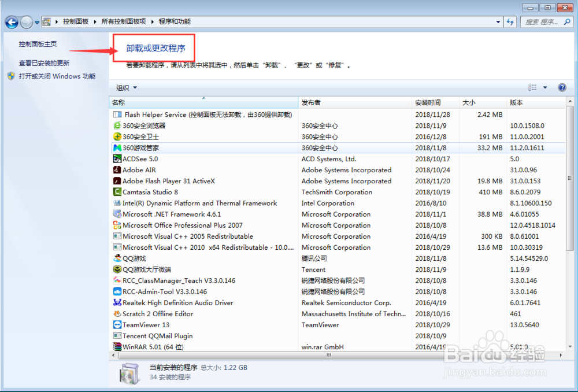Screen dimensions: 578x392
Task: Select RCC_ClassManager_Teach icon
Action: 117,280
